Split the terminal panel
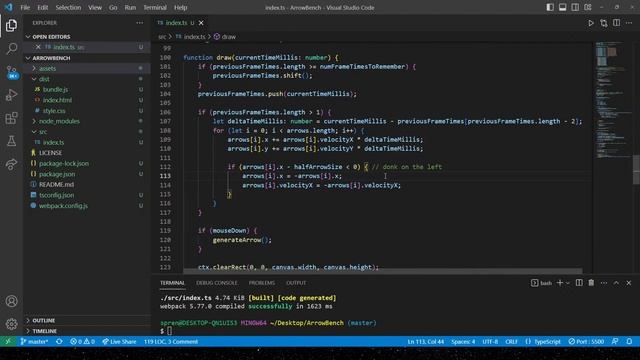The height and width of the screenshot is (360, 640). [579, 283]
